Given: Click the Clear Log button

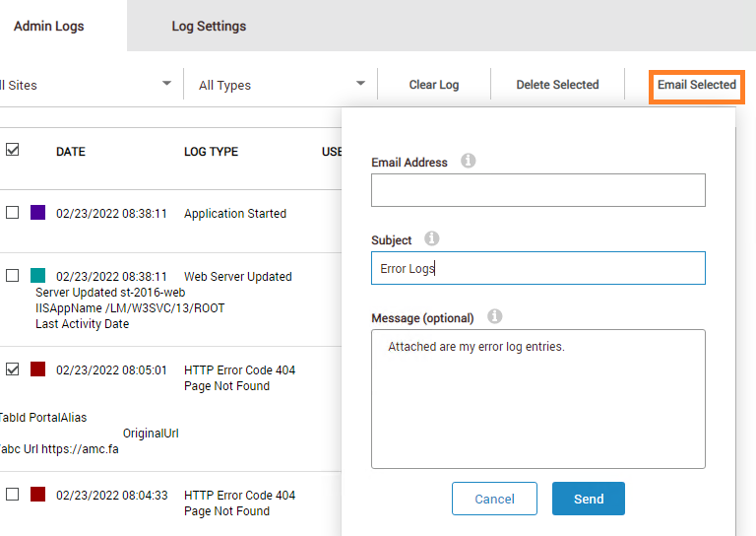Looking at the screenshot, I should (434, 85).
